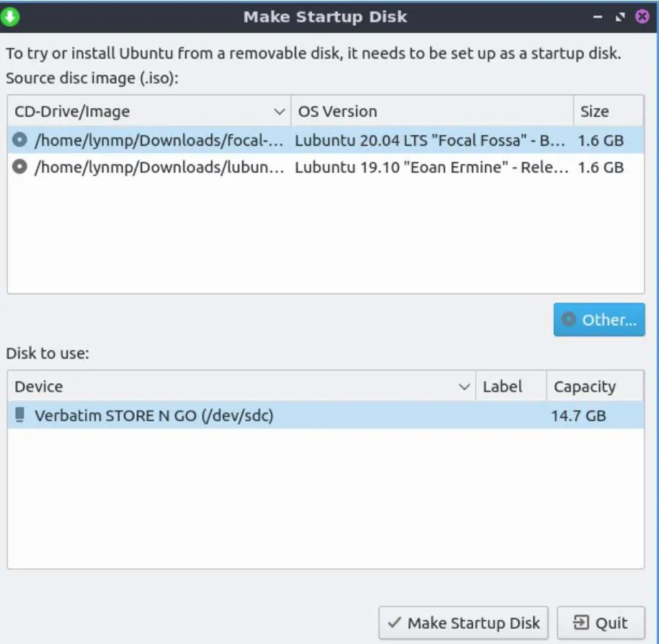Toggle the Device column sort arrow
Screen dimensions: 659x644
(x=465, y=387)
